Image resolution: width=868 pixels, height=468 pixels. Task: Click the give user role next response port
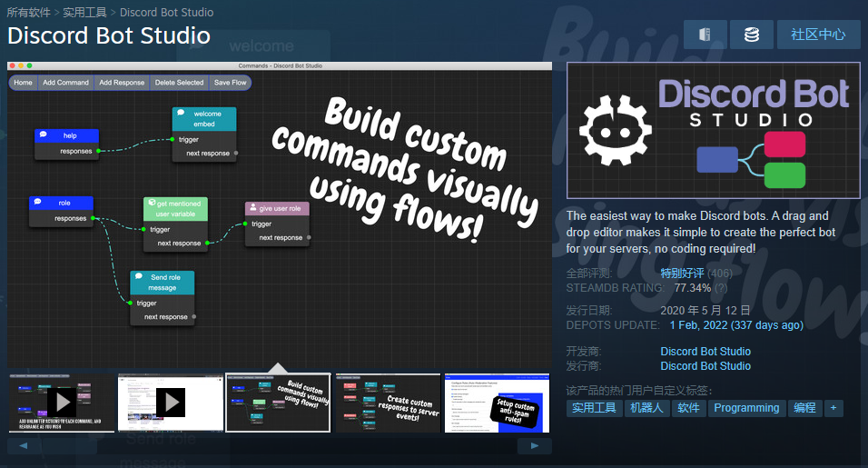[x=309, y=237]
